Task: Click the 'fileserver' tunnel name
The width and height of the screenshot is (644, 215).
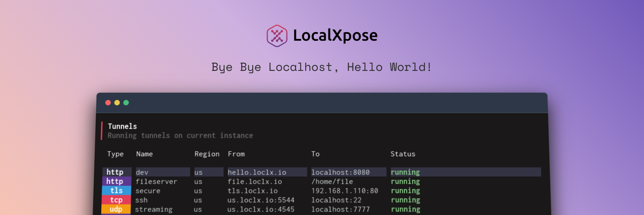Action: pos(156,181)
